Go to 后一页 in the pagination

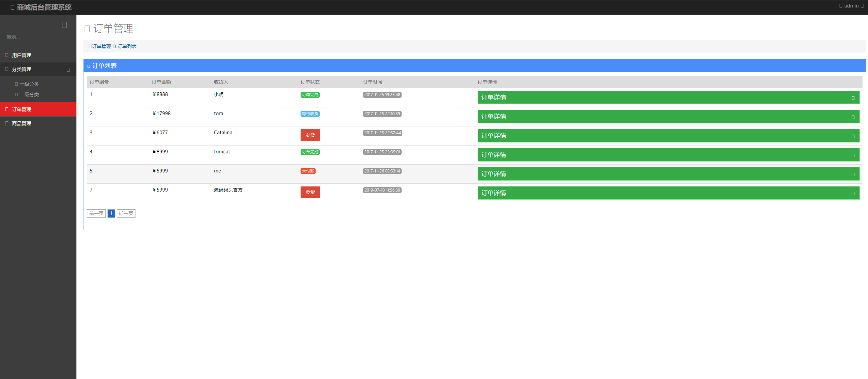pyautogui.click(x=126, y=213)
